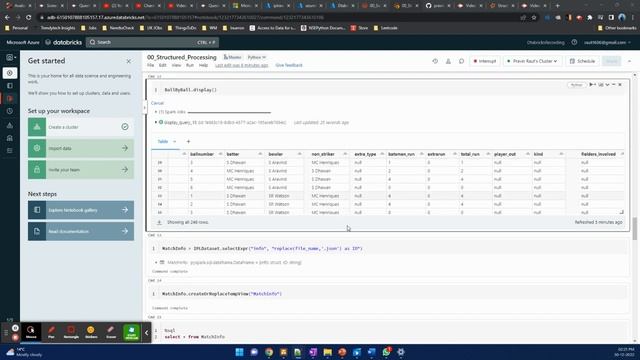Viewport: 640px width, 360px height.
Task: Open the notebook Run menu
Action: coord(190,65)
